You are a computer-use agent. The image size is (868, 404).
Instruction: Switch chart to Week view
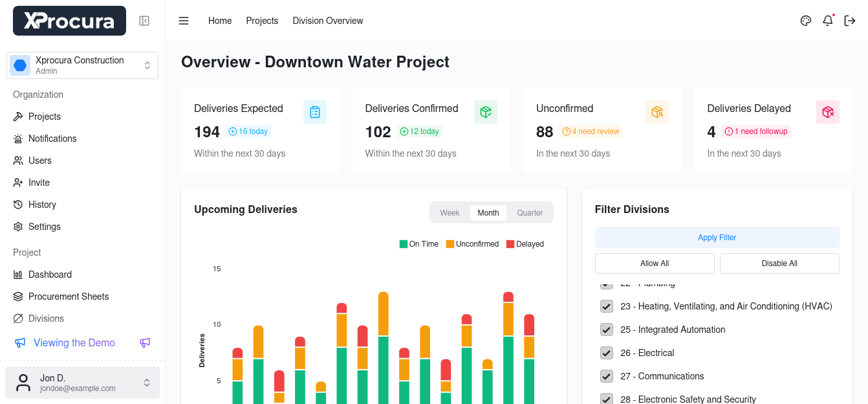450,213
